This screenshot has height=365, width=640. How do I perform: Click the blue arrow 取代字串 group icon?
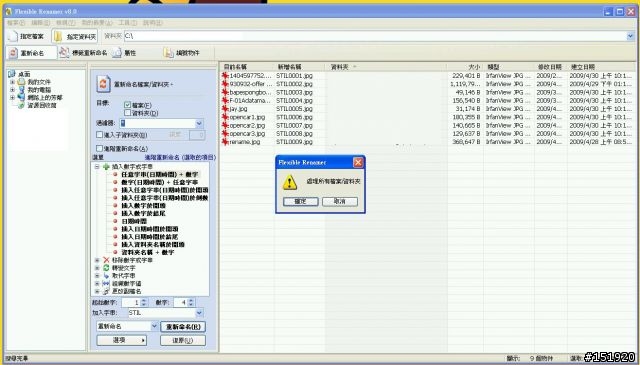(106, 276)
